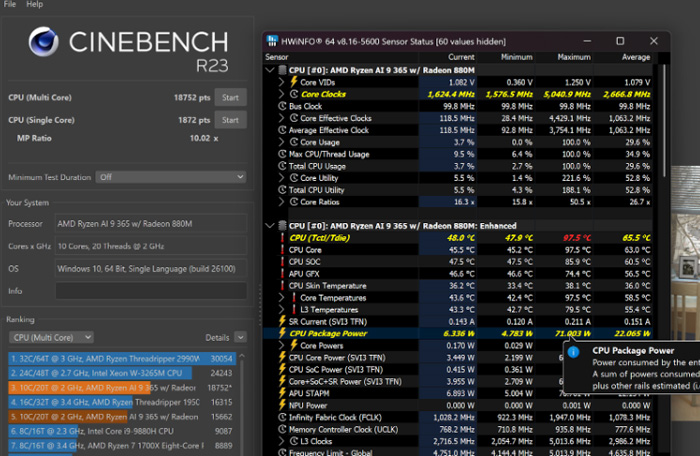Click the SR Current (SVI3 TFN) bolt icon
The width and height of the screenshot is (700, 456).
tap(282, 321)
